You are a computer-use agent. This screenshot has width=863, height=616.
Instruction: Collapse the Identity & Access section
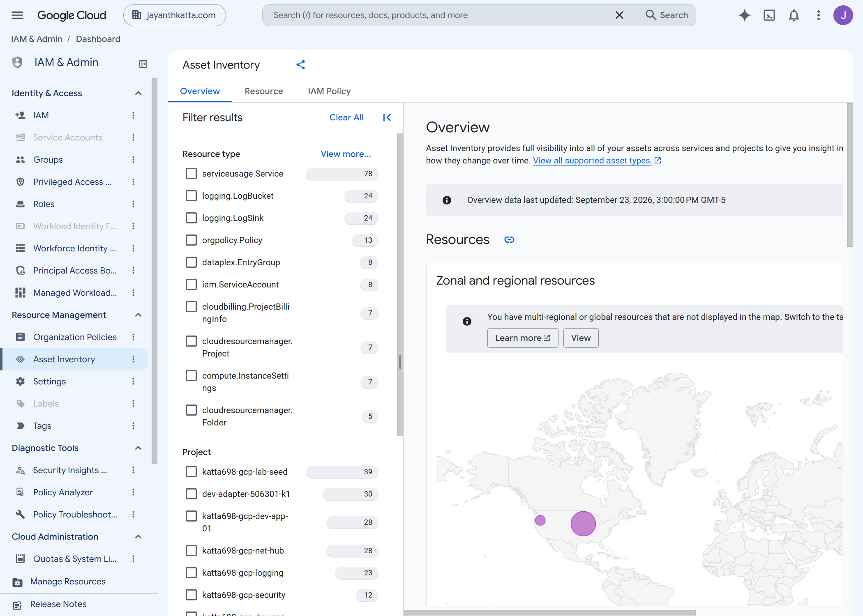tap(138, 93)
